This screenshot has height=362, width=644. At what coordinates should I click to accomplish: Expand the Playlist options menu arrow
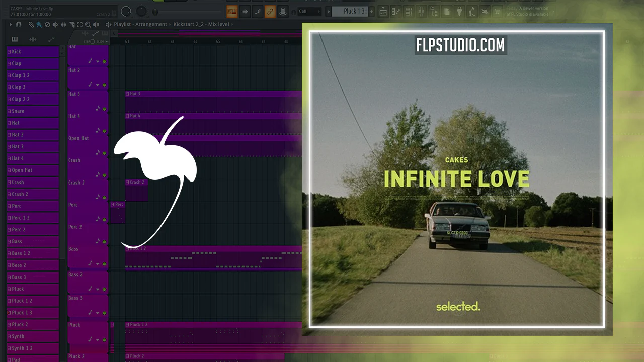click(x=11, y=24)
